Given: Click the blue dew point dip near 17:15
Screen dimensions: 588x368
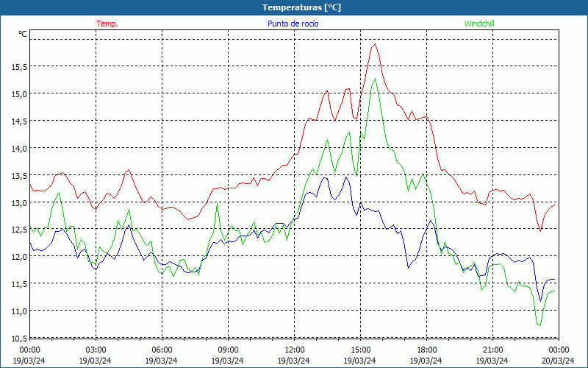Looking at the screenshot, I should pyautogui.click(x=409, y=267).
